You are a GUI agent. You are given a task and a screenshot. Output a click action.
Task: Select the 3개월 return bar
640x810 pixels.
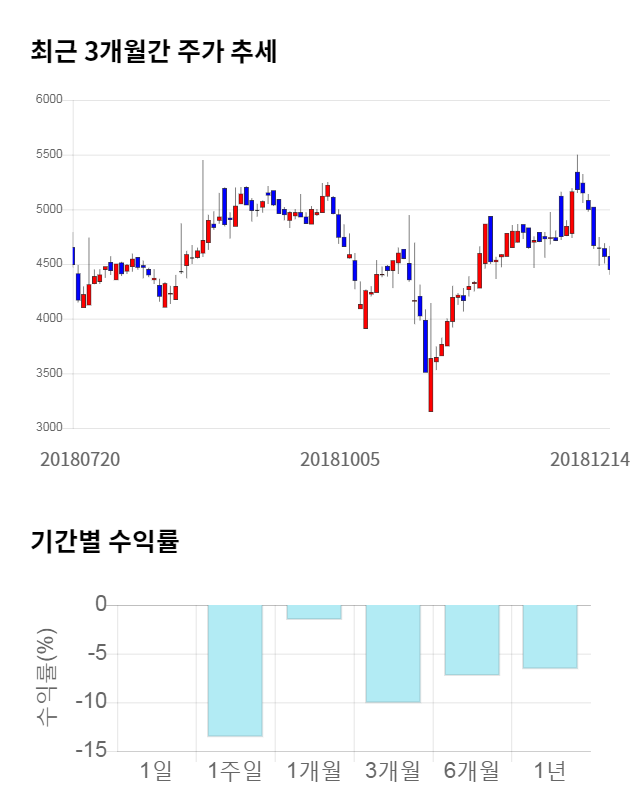click(393, 653)
